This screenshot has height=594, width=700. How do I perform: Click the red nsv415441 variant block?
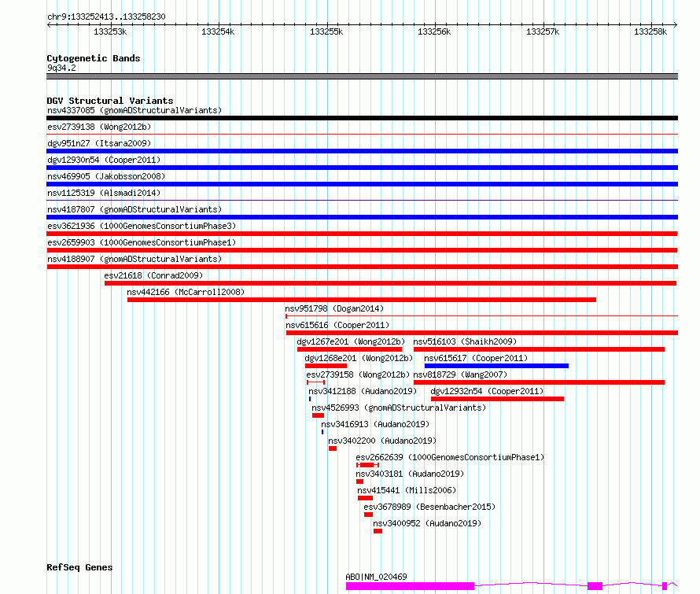coord(365,499)
